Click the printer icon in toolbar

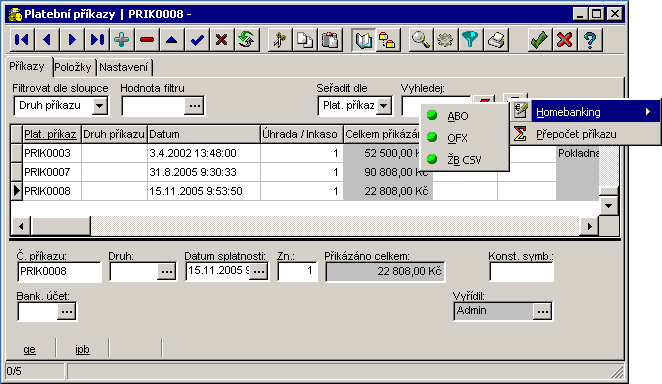point(495,40)
